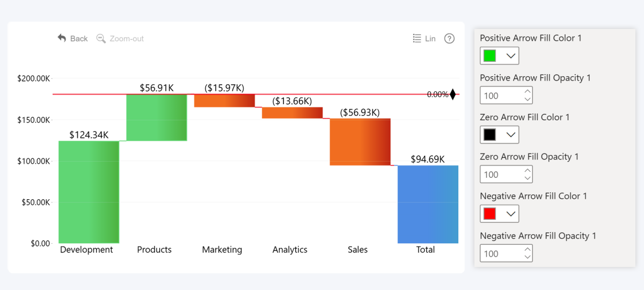This screenshot has width=644, height=290.
Task: Click the Back arrow icon
Action: (x=62, y=38)
